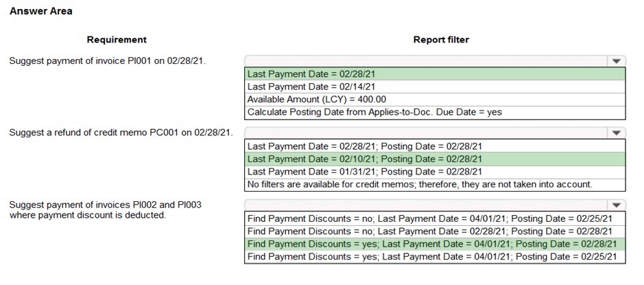Pick Find Payment Discounts yes, Posting Date 02/28/21
Screen dimensions: 644x285
(434, 244)
